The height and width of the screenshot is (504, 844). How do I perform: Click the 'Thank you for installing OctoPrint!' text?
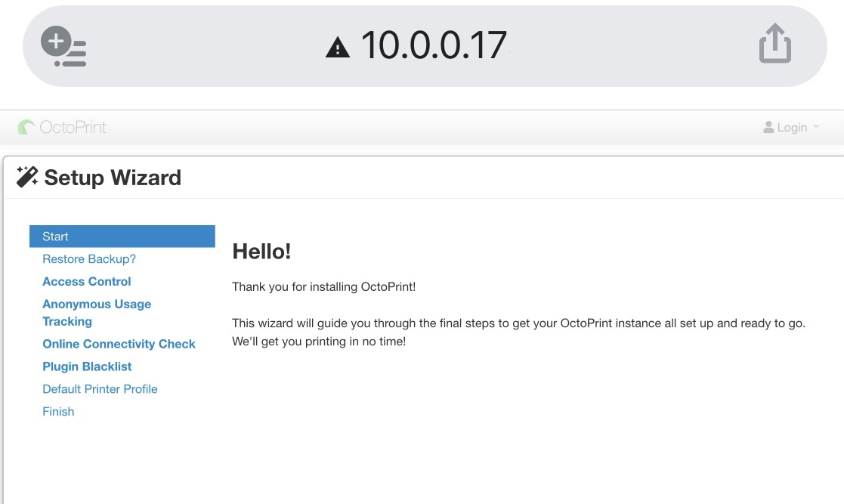tap(323, 286)
